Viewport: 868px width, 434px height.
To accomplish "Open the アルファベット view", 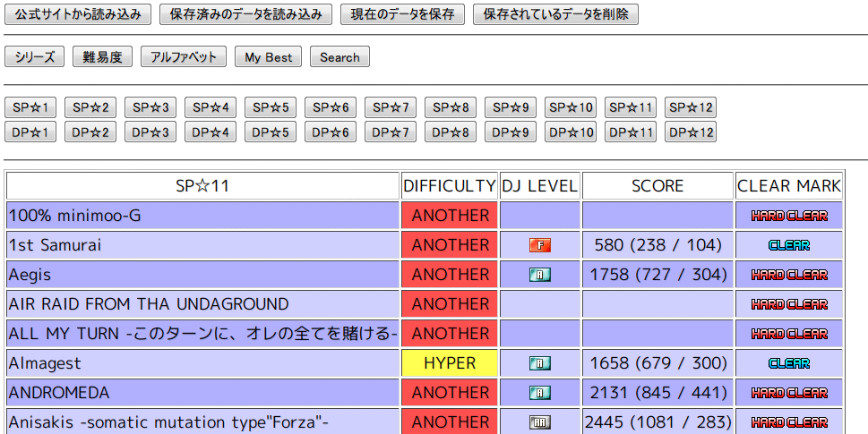I will click(x=184, y=57).
